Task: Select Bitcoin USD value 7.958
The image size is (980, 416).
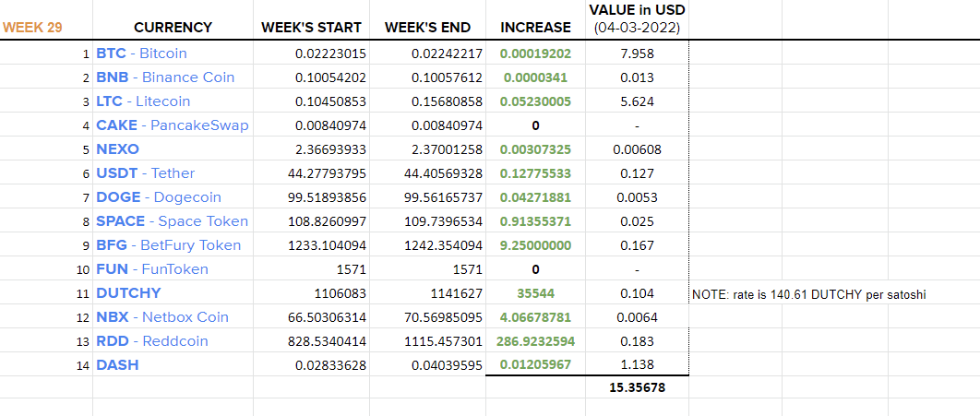Action: [637, 53]
